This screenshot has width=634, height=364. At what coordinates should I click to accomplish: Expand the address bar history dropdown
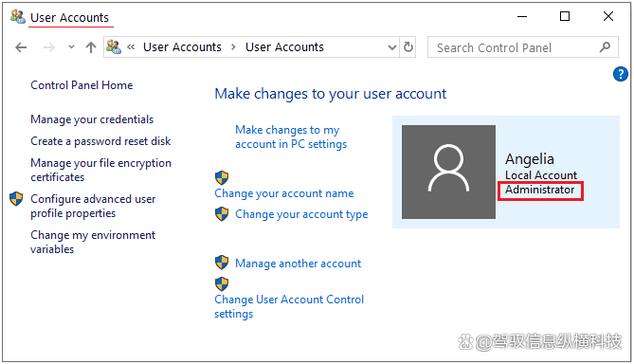click(392, 47)
